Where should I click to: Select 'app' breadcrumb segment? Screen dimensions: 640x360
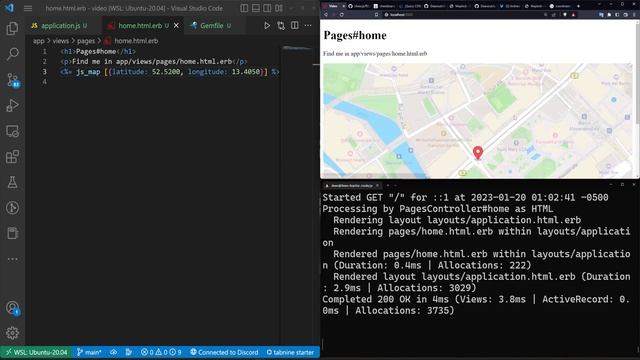[38, 41]
